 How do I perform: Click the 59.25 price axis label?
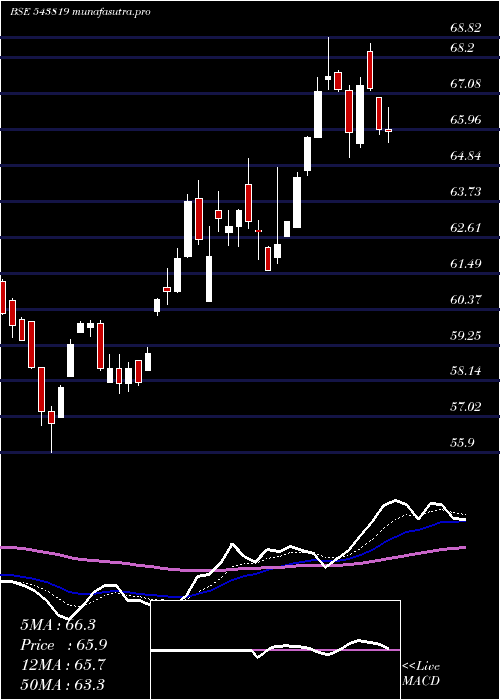(466, 335)
